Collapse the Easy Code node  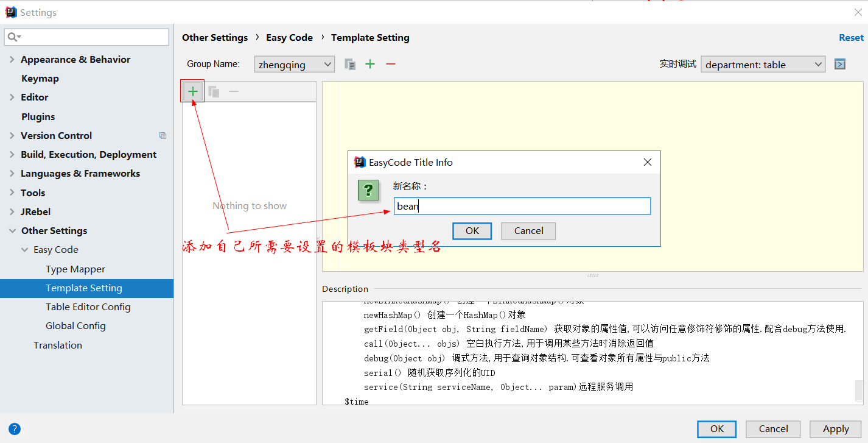[x=24, y=249]
